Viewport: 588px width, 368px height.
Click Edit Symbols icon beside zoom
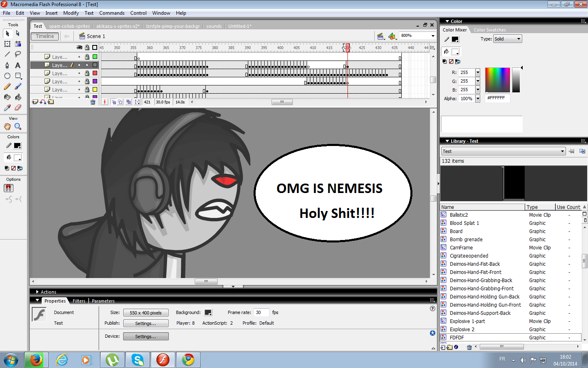click(x=392, y=36)
